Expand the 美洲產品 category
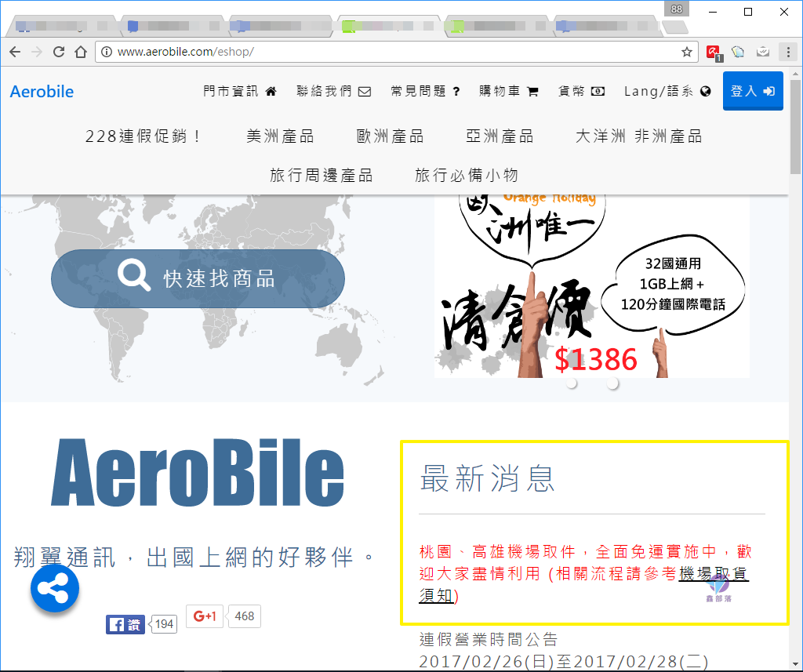803x672 pixels. (x=280, y=136)
